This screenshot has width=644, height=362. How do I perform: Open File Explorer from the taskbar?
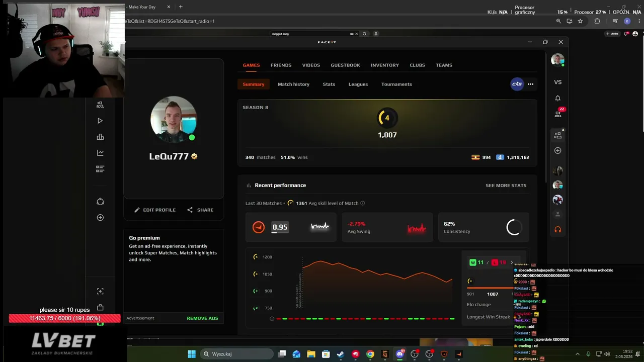coord(311,354)
